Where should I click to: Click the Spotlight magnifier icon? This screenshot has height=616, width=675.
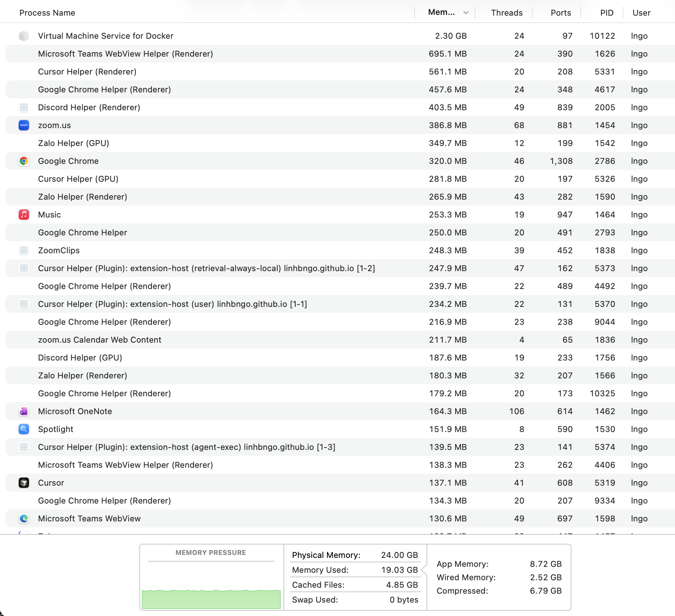coord(24,429)
